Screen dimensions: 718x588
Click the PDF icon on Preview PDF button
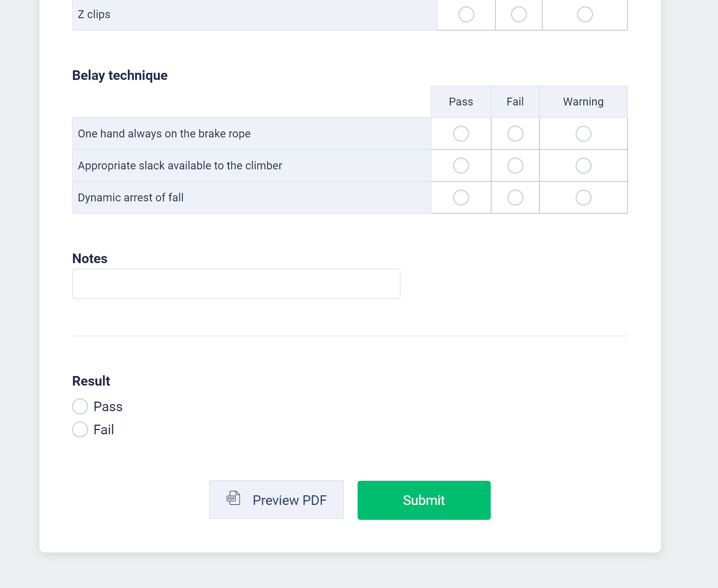pyautogui.click(x=233, y=499)
